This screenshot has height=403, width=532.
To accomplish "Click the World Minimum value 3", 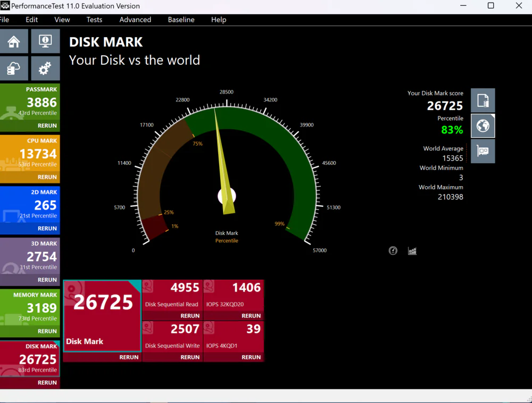I will (461, 178).
